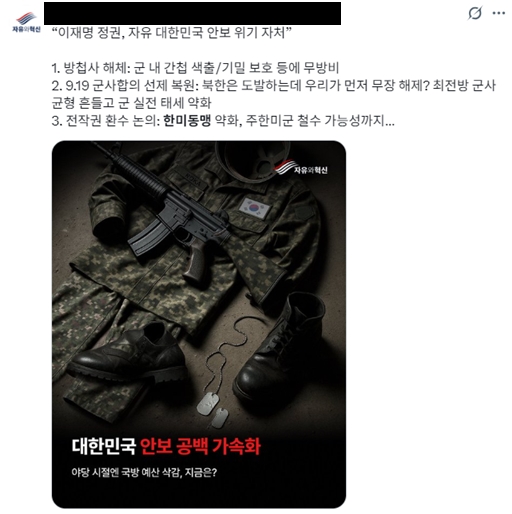Click the helmet at top of image
This screenshot has width=512, height=514.
click(252, 158)
